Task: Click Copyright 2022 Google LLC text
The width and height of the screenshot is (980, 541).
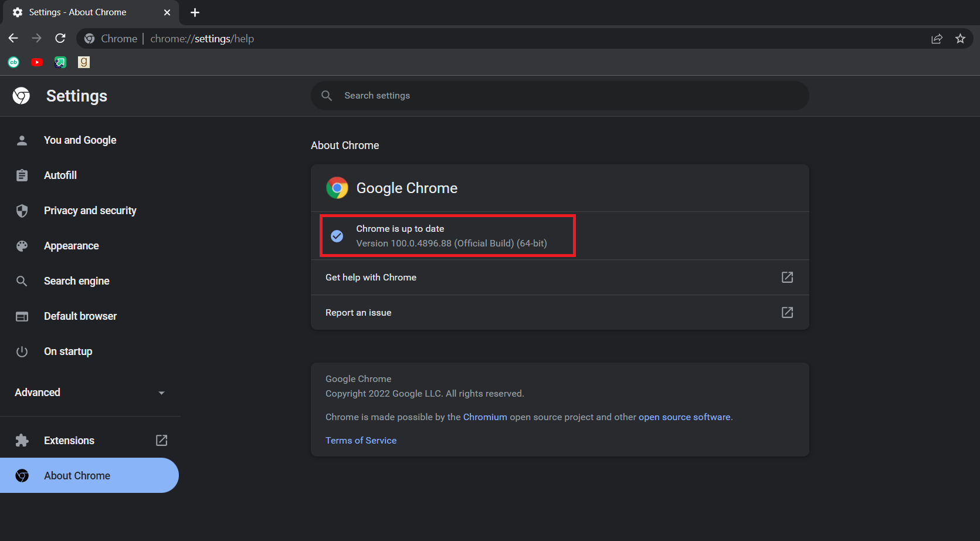Action: (x=425, y=394)
